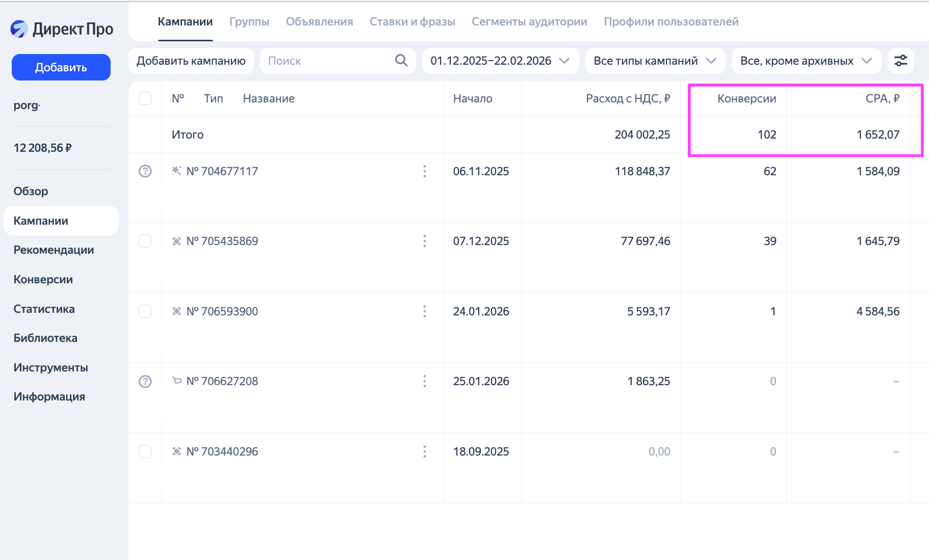Expand the date range 01.12.2025–22.02.2026 dropdown
This screenshot has width=929, height=560.
[500, 61]
